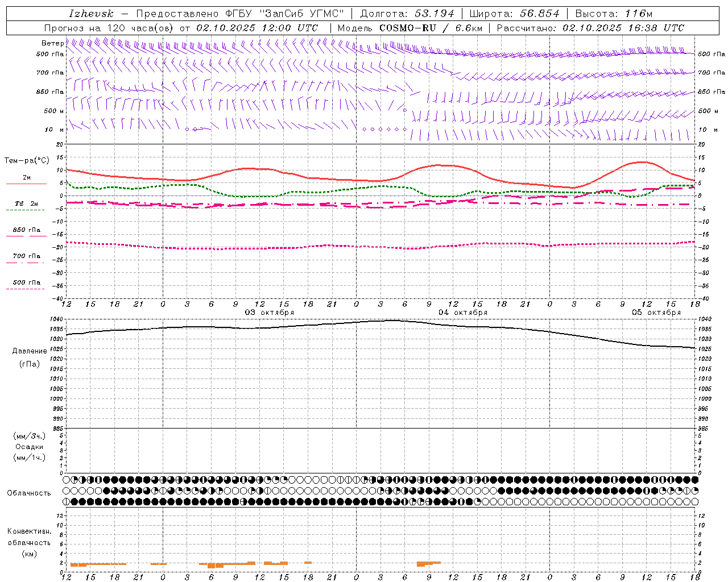Click the "Облачность" cloud cover label

pos(29,493)
